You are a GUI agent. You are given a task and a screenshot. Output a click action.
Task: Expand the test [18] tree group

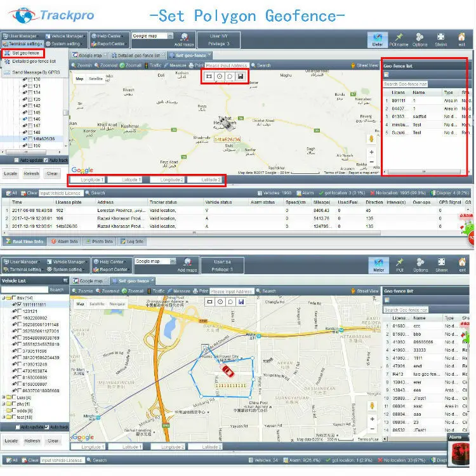4,417
